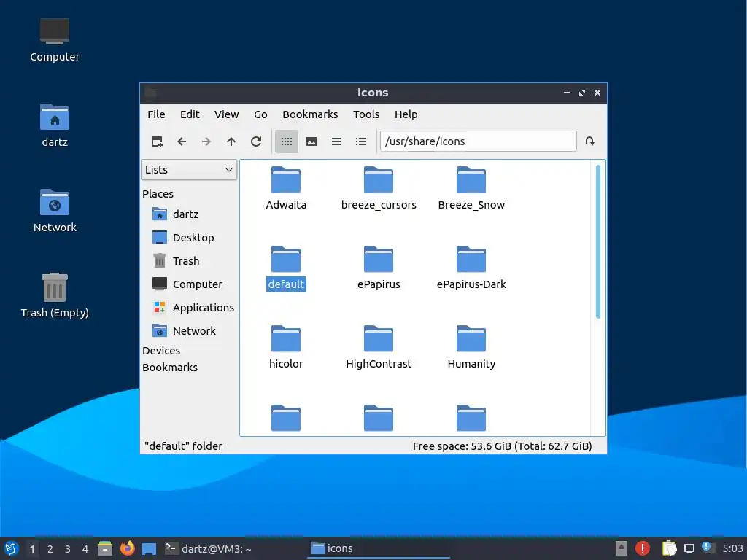
Task: Open the Help menu
Action: point(406,114)
